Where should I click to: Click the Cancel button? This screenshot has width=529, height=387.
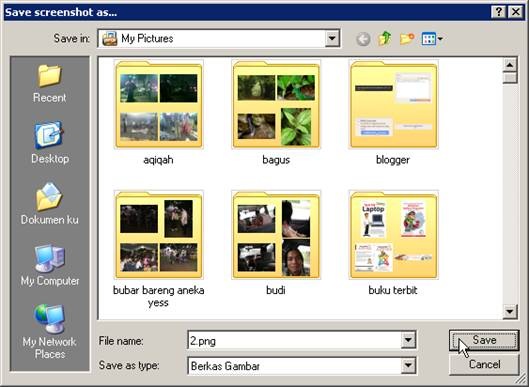484,365
